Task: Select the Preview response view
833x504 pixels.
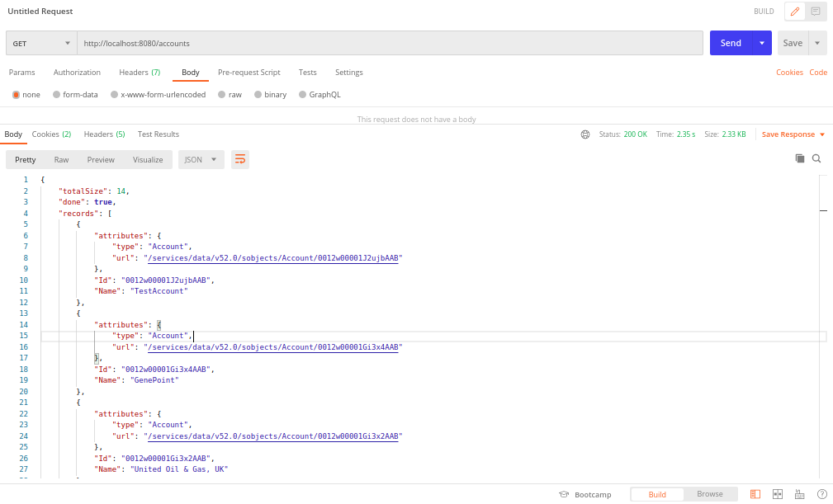Action: [x=101, y=159]
